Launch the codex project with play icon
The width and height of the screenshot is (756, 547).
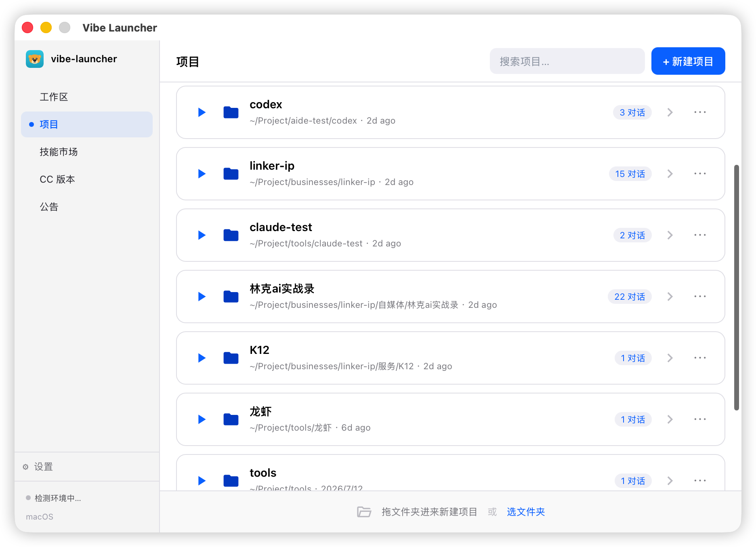coord(202,112)
